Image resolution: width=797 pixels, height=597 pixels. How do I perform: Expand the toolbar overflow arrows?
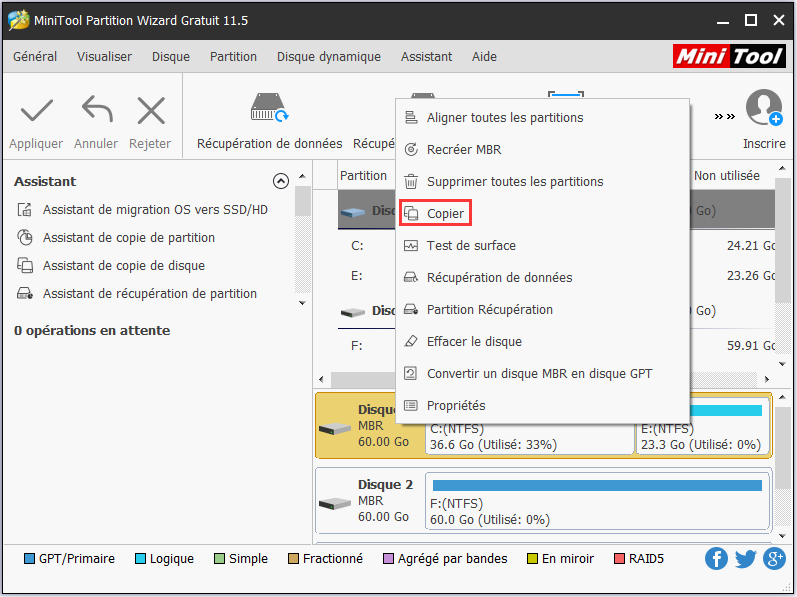pos(725,116)
